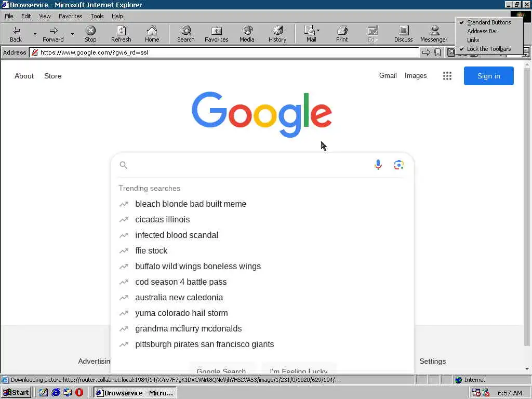Screen dimensions: 532x399
Task: Go to the Home page
Action: pos(152,34)
